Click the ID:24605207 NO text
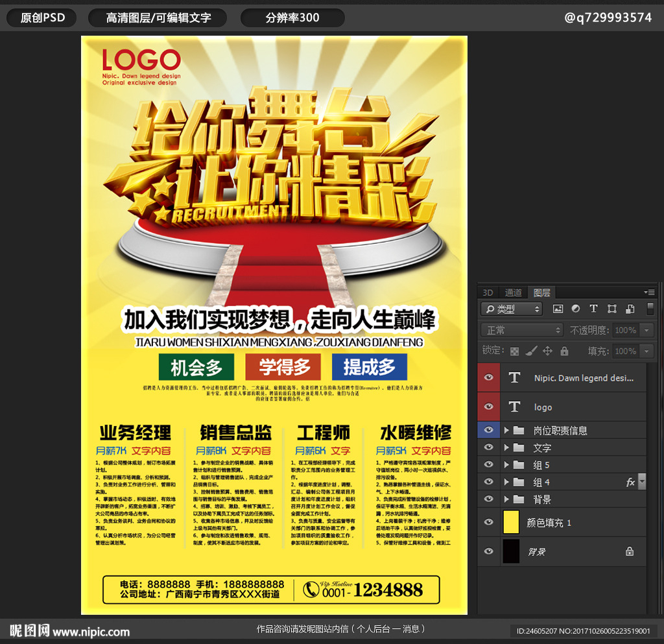Viewport: 664px width, 644px height. 583,631
